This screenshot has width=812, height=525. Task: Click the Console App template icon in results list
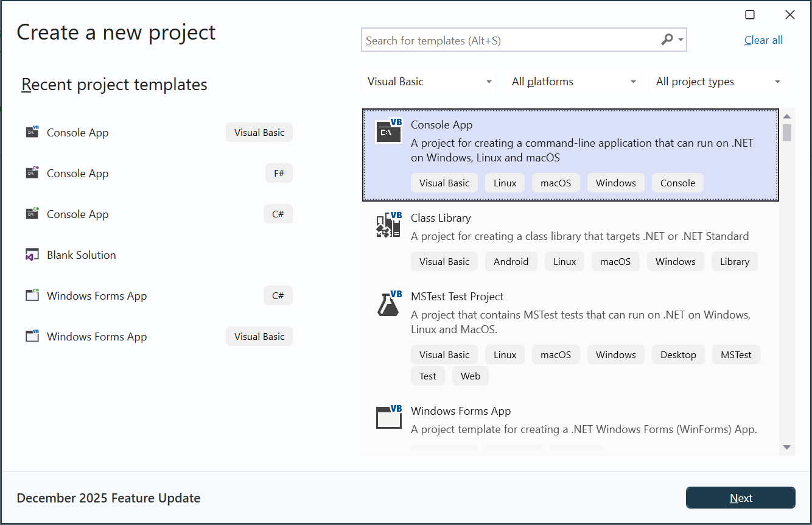[389, 131]
